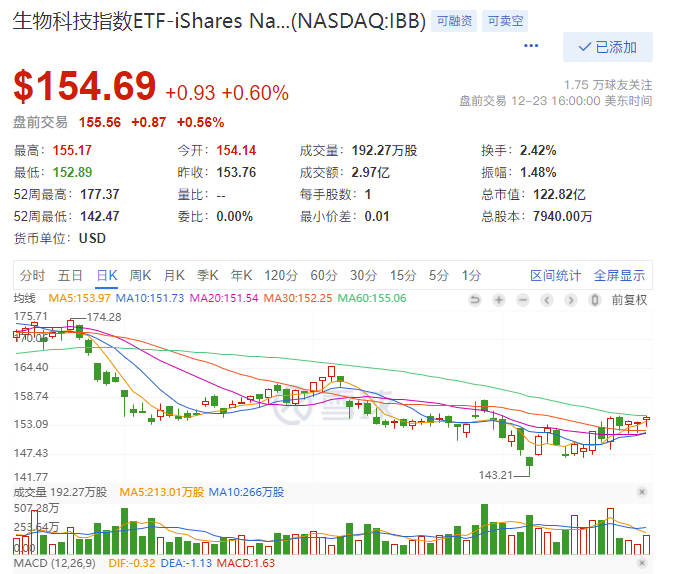Click the 143.21 low marker on chart

point(496,475)
